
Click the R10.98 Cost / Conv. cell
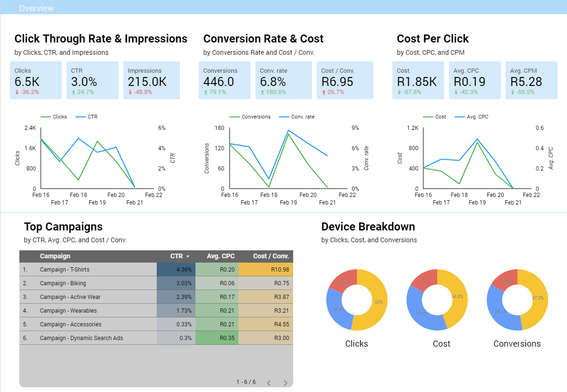(x=266, y=270)
